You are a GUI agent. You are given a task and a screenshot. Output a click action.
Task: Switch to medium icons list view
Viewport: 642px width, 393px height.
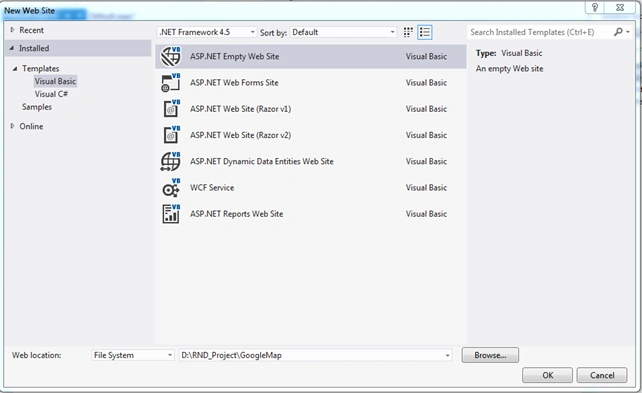425,32
